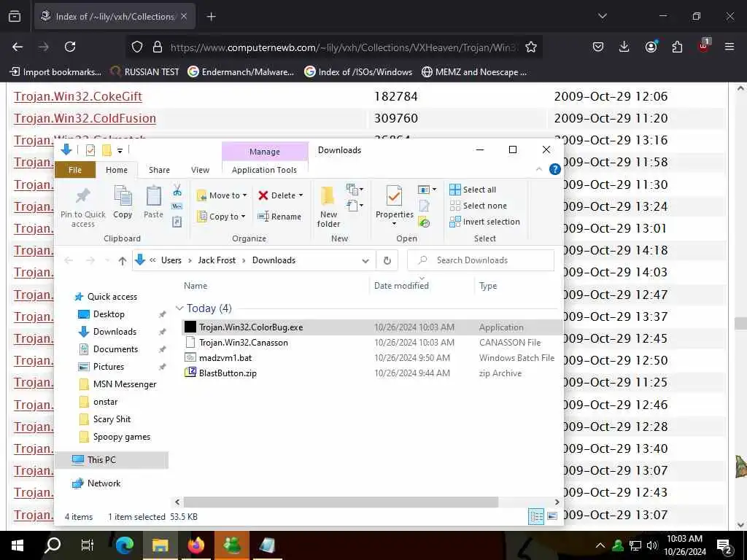Open Quick Access Toolbar customize dropdown
Image resolution: width=747 pixels, height=560 pixels.
[120, 150]
